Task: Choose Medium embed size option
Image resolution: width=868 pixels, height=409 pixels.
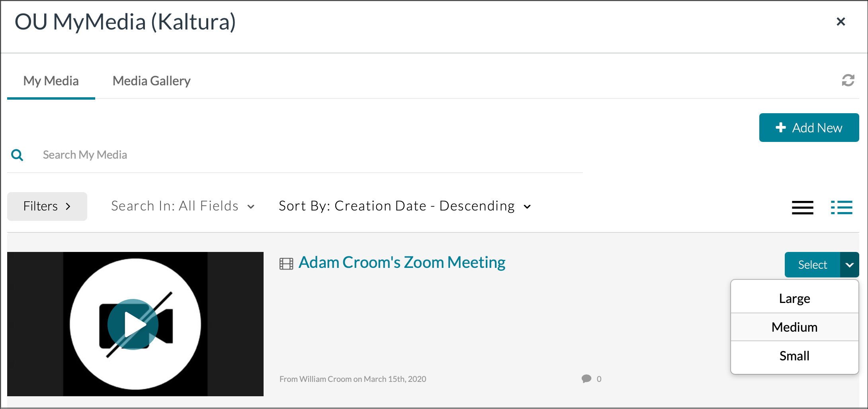Action: pos(794,327)
